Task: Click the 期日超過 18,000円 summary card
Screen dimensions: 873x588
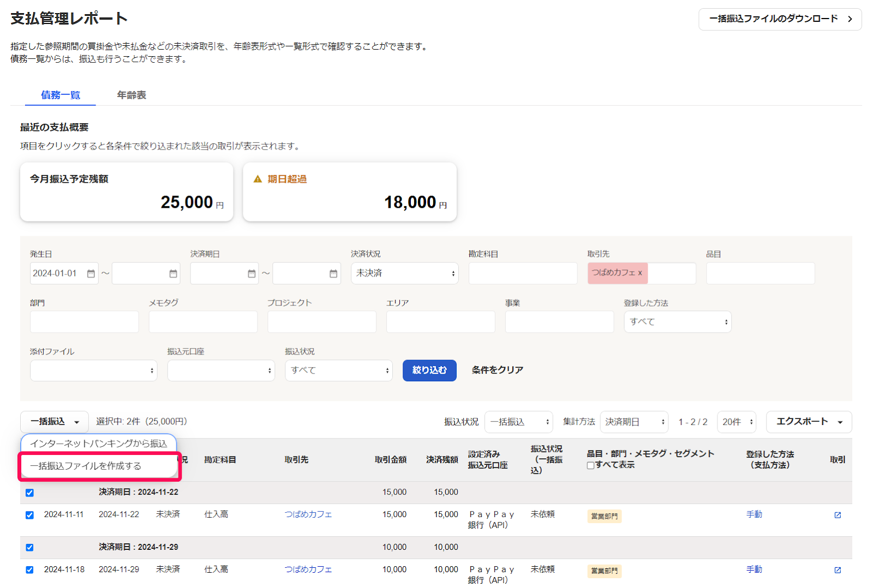Action: point(350,192)
